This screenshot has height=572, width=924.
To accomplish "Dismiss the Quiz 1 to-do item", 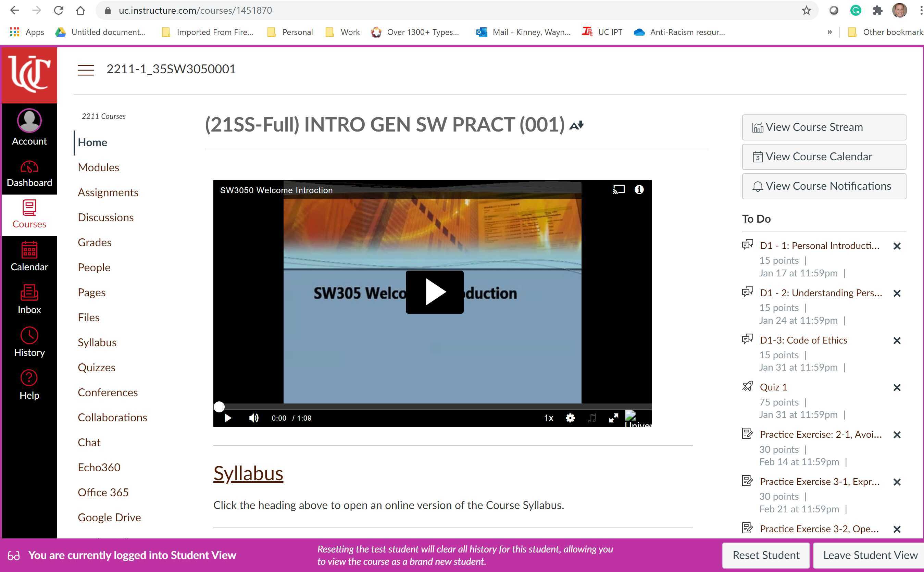I will point(897,387).
